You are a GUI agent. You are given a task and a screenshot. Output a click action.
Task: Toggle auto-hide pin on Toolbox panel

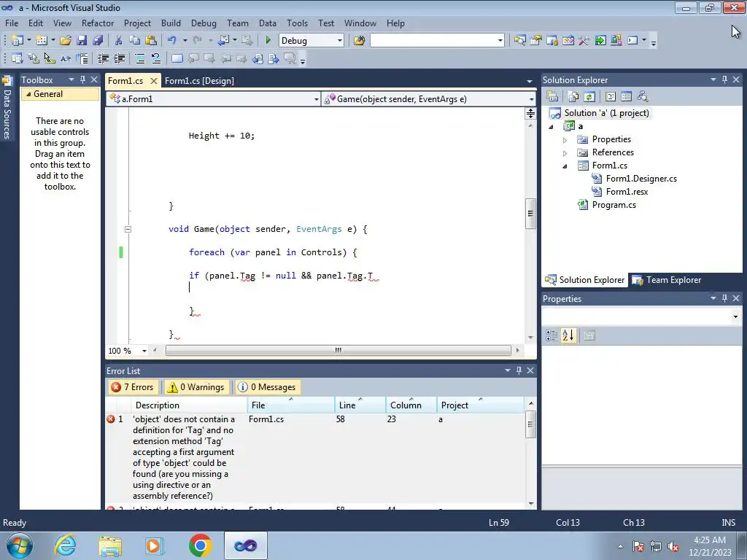pos(83,79)
